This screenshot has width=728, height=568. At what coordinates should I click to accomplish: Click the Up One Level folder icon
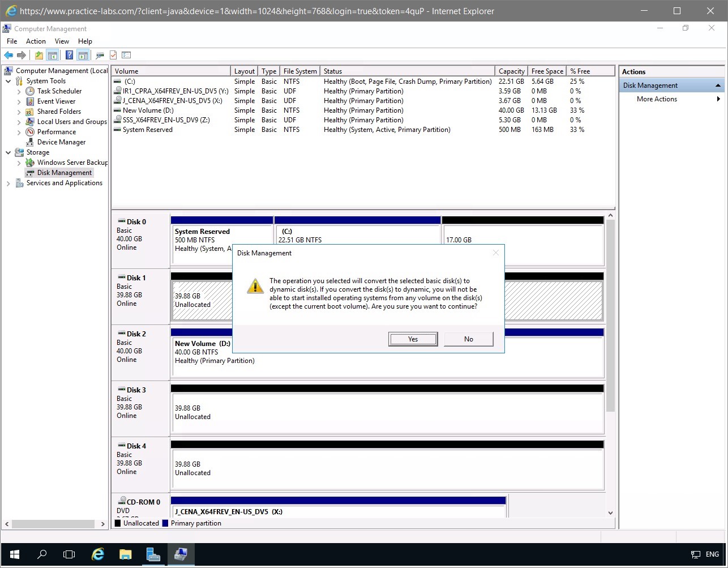coord(38,55)
